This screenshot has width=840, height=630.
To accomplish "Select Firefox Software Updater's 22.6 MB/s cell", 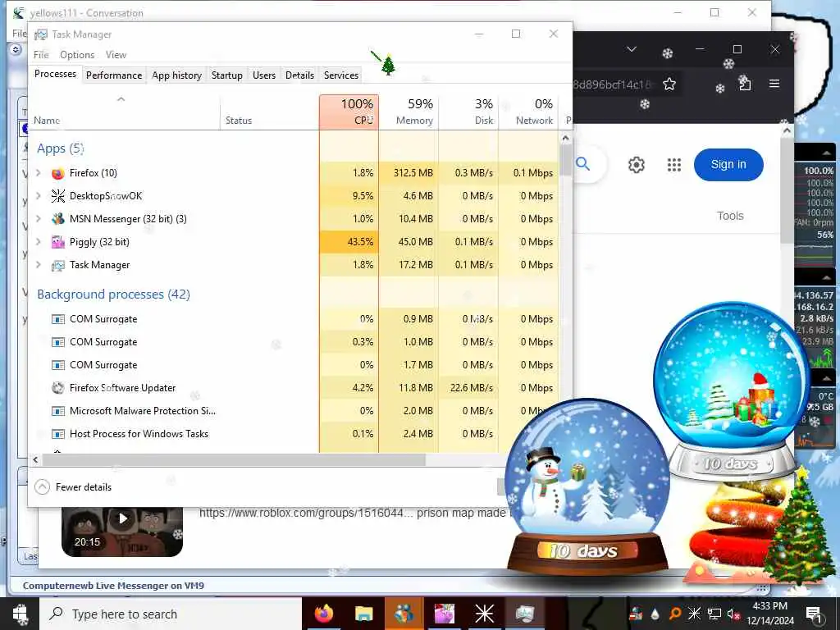I will (x=468, y=388).
